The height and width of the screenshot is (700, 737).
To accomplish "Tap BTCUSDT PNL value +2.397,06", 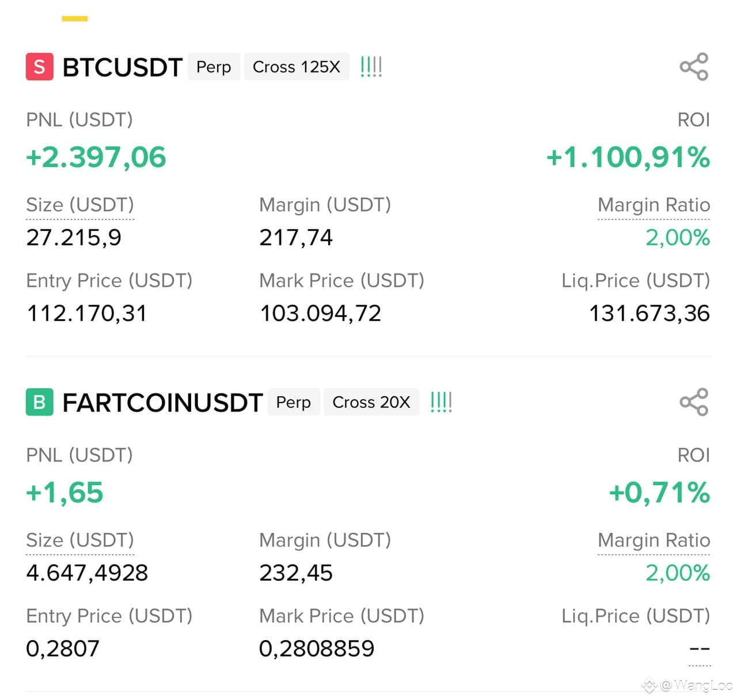I will (x=96, y=157).
